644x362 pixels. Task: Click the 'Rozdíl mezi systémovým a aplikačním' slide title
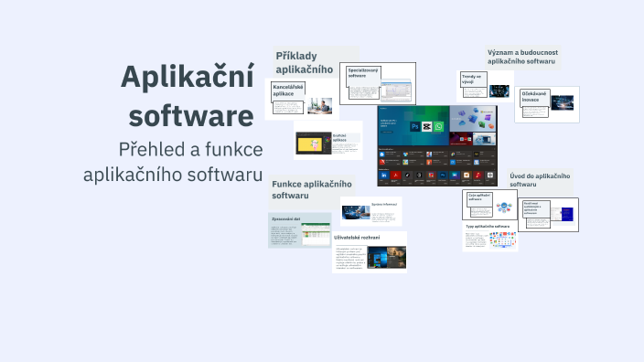tap(532, 208)
